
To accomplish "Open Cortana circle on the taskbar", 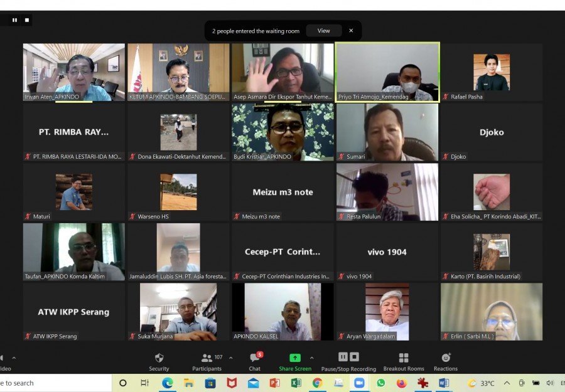I will [123, 383].
